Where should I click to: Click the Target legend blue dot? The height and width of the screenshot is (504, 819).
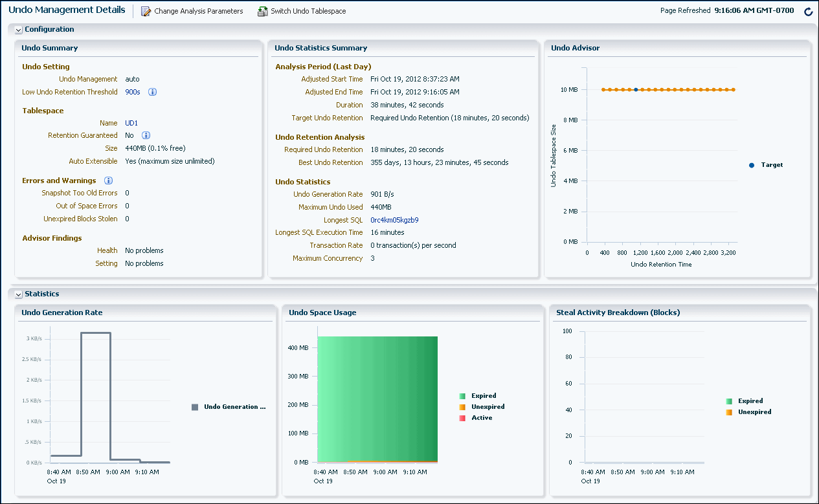click(752, 165)
